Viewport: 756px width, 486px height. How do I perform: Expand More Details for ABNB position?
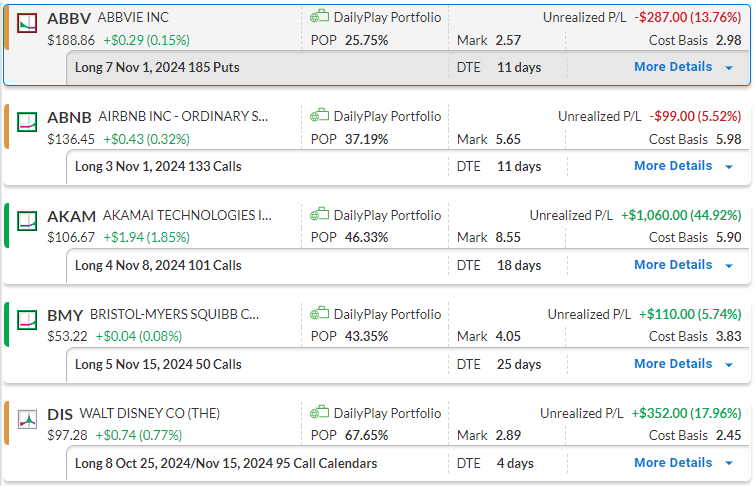pos(683,166)
